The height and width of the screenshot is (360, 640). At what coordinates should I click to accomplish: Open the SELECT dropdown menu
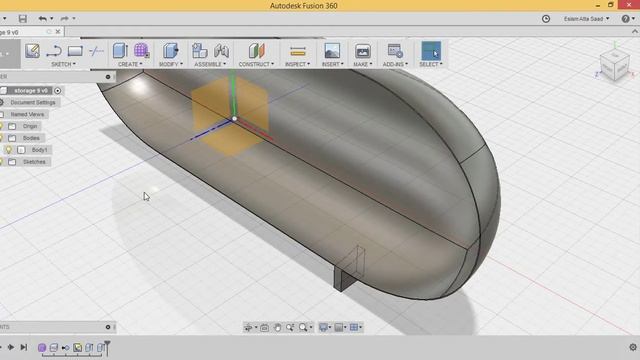[431, 64]
